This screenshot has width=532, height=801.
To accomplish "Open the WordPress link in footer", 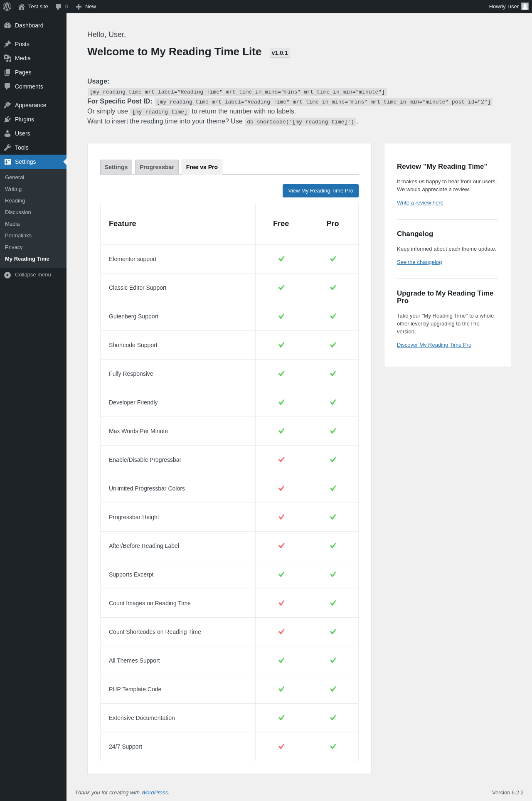I will tap(154, 793).
